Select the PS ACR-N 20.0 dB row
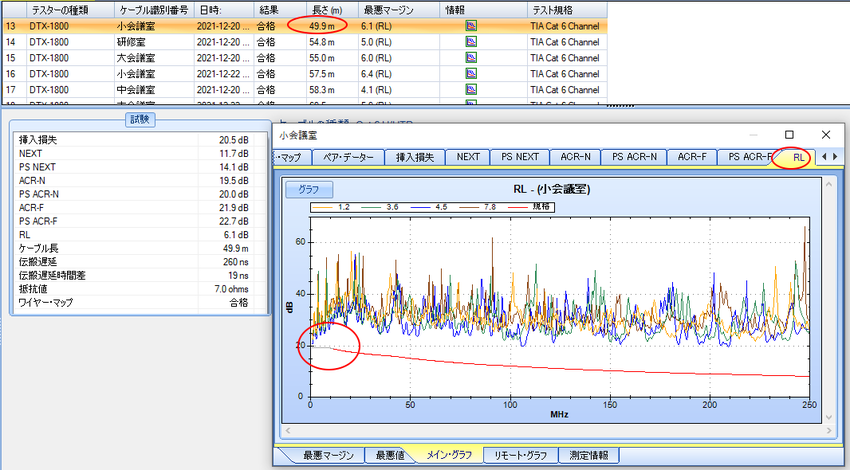The height and width of the screenshot is (470, 850). point(140,194)
